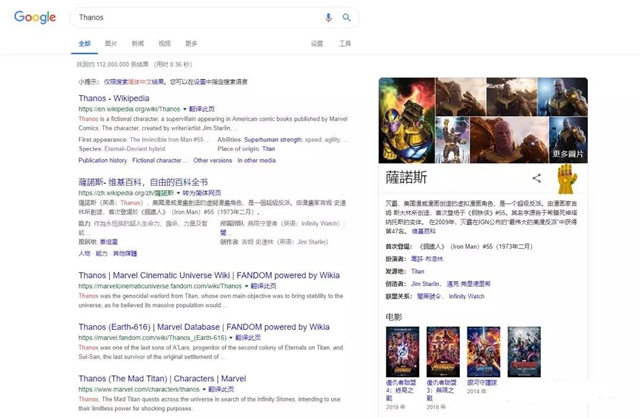The image size is (640, 418).
Task: Open Thanos (The Mad Titan) Marvel result
Action: [162, 378]
